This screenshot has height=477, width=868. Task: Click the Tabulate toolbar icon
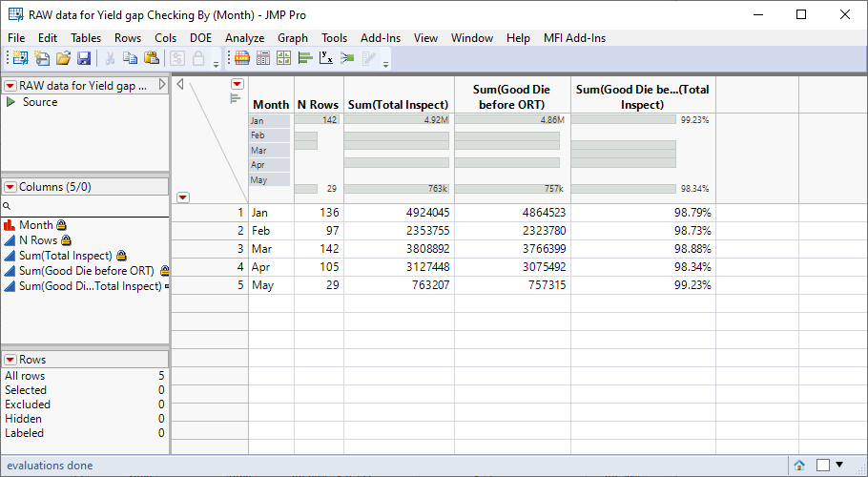coord(263,58)
